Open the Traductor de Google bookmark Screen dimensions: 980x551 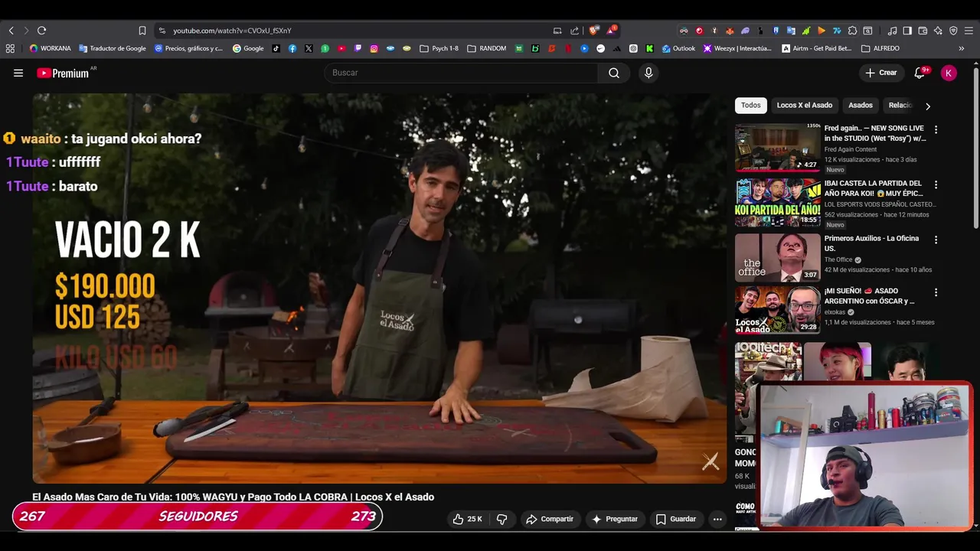tap(113, 48)
